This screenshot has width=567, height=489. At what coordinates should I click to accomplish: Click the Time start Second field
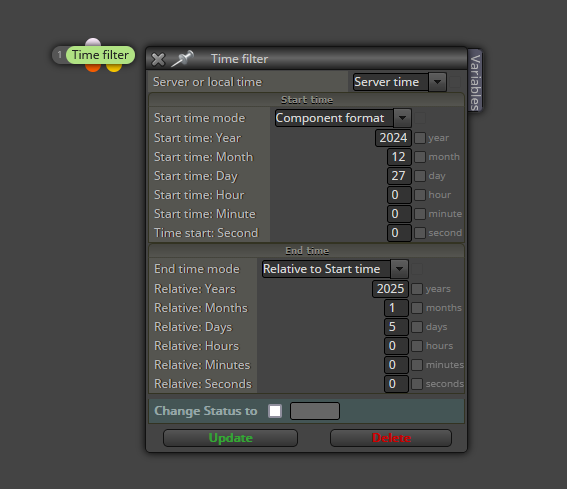tap(399, 233)
